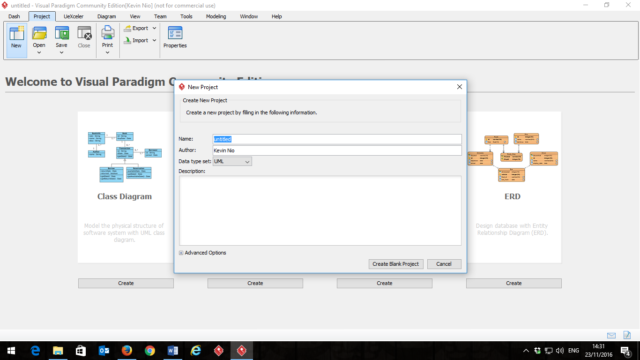Click Create button under Class Diagram
The width and height of the screenshot is (640, 360).
[x=126, y=283]
